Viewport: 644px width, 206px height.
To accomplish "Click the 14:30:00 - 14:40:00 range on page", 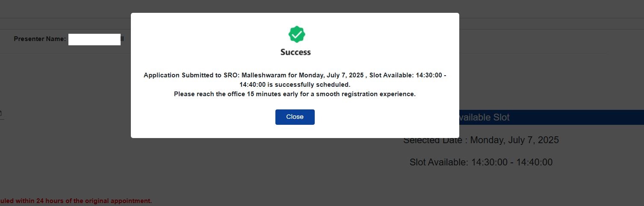I will [x=512, y=162].
